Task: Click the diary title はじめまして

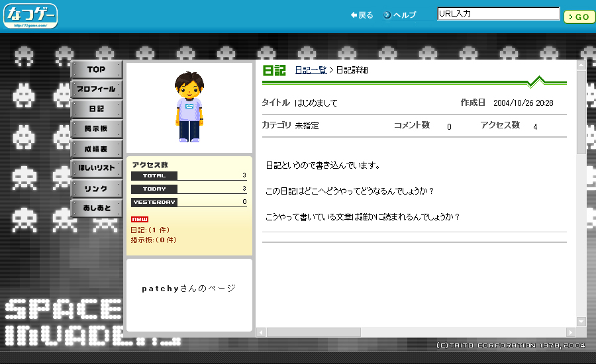Action: pyautogui.click(x=316, y=103)
